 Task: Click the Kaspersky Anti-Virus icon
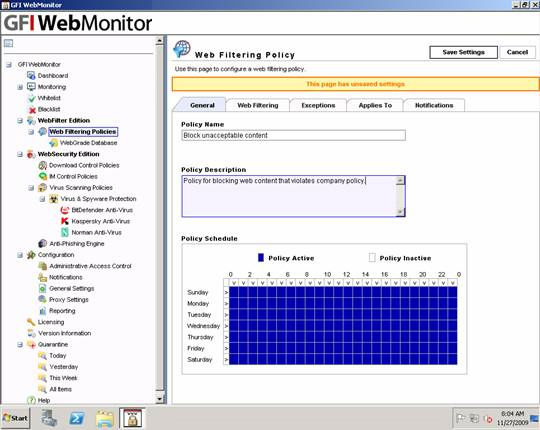(65, 221)
